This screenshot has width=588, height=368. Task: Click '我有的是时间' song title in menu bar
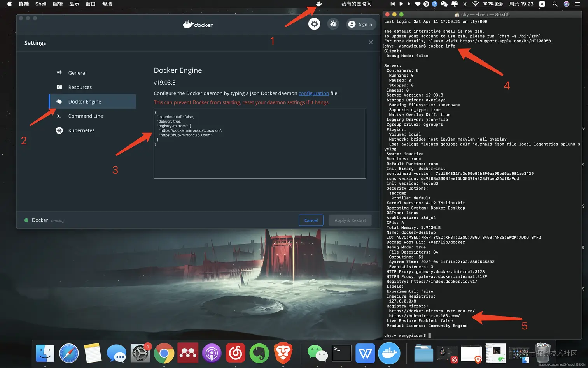pyautogui.click(x=356, y=4)
